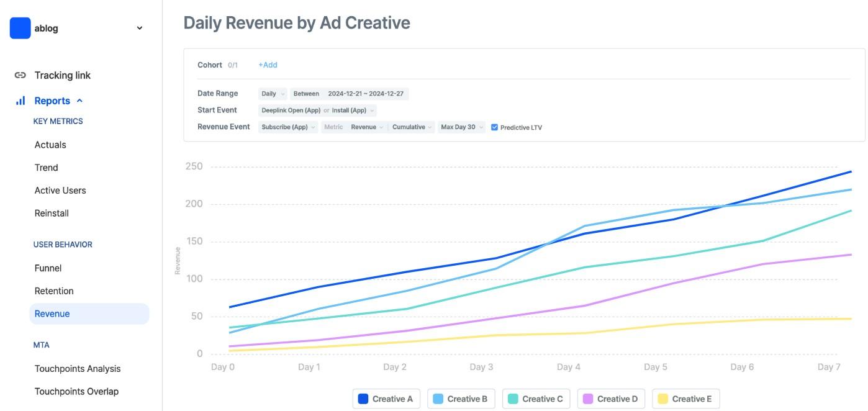This screenshot has width=868, height=411.
Task: Open the Subscribe (App) revenue event dropdown
Action: (288, 127)
